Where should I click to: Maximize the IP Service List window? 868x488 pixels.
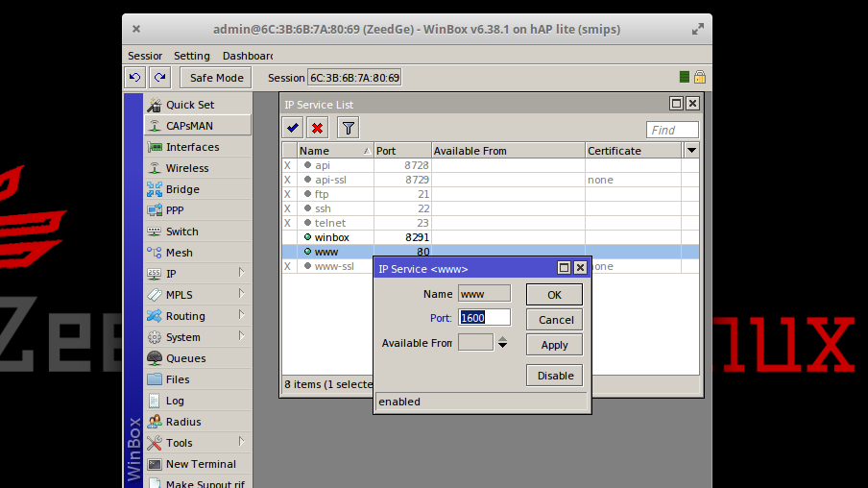[x=676, y=104]
